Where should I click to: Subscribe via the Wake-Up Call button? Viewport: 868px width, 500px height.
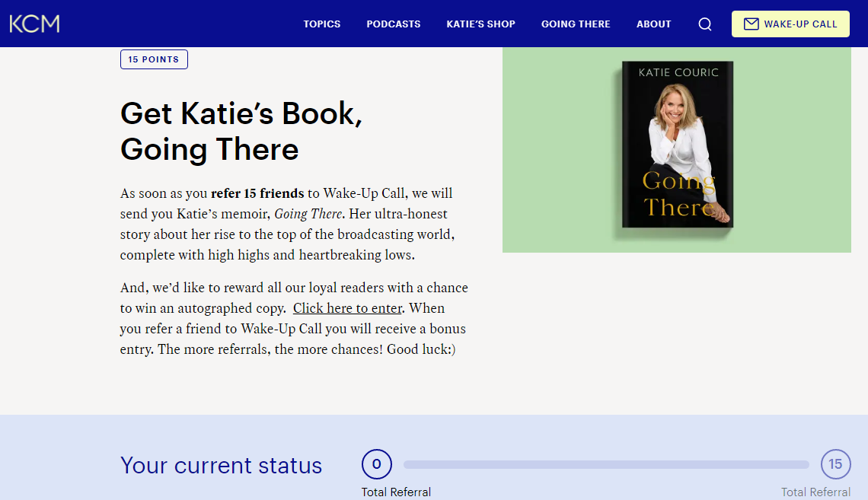click(790, 24)
